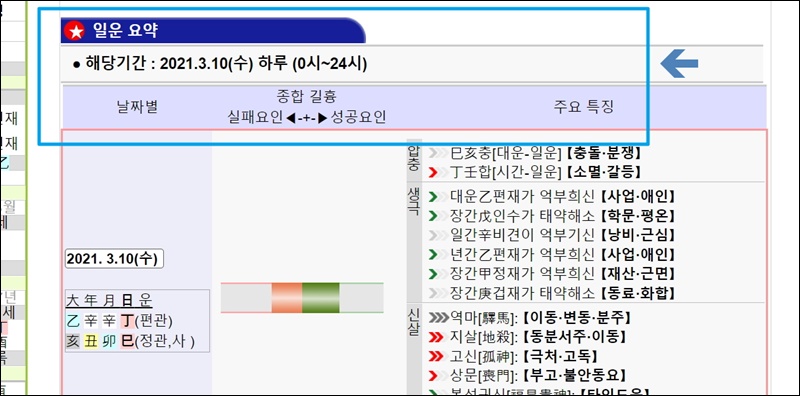The image size is (800, 396).
Task: Click the 합충 section label
Action: click(414, 157)
